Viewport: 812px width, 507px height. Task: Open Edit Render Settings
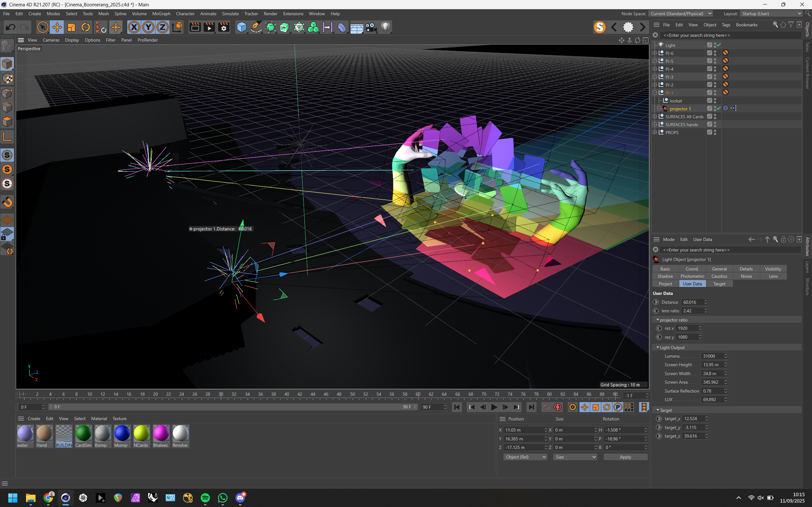click(224, 27)
